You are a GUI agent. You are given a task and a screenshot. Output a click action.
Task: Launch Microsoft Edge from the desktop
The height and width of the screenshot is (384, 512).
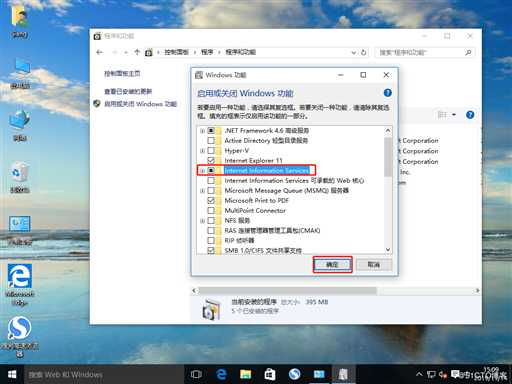20,284
